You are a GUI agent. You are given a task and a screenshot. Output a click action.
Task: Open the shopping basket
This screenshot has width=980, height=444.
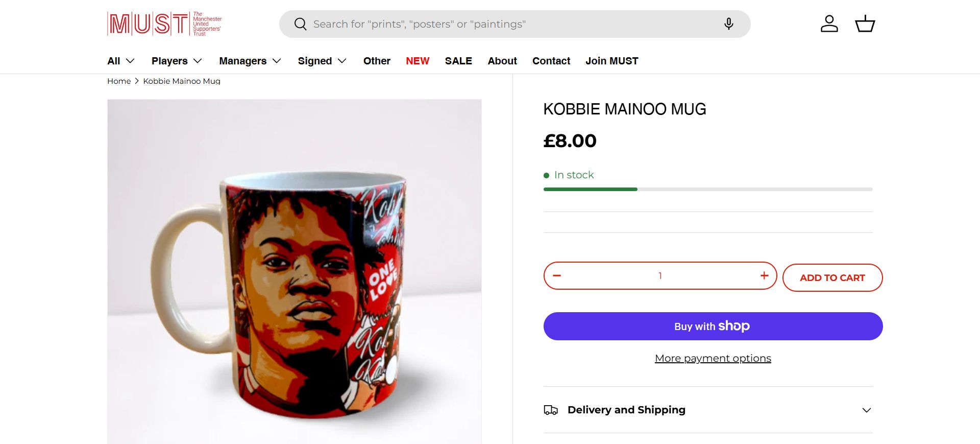(x=865, y=24)
